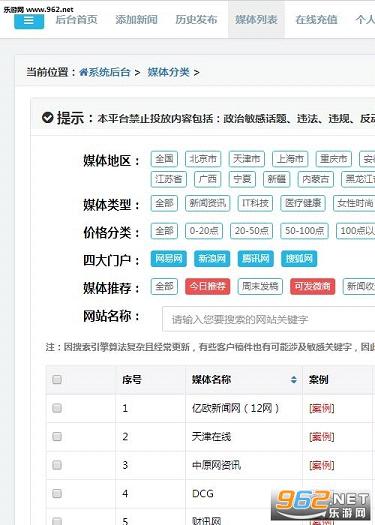Viewport: 375px width, 525px height.
Task: Focus the 网站名称 search field
Action: [x=269, y=319]
